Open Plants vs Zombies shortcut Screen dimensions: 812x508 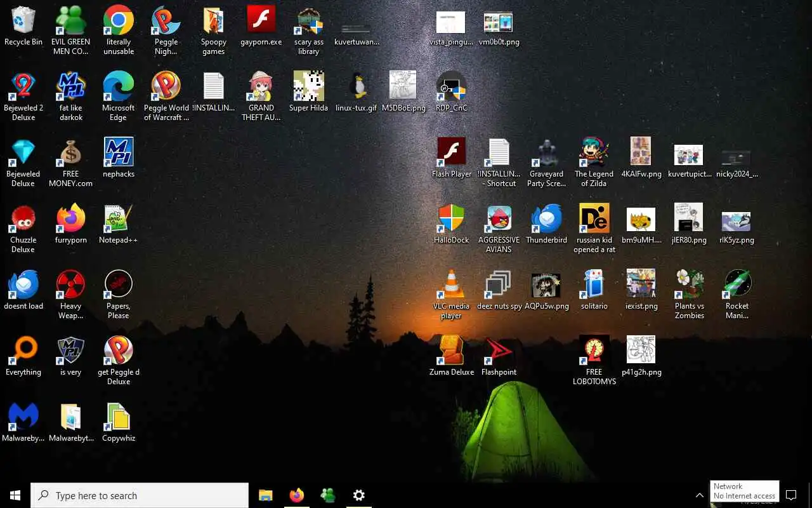click(690, 295)
